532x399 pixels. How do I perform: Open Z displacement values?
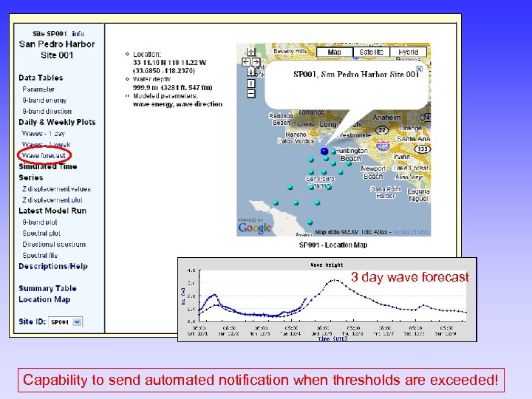[56, 189]
